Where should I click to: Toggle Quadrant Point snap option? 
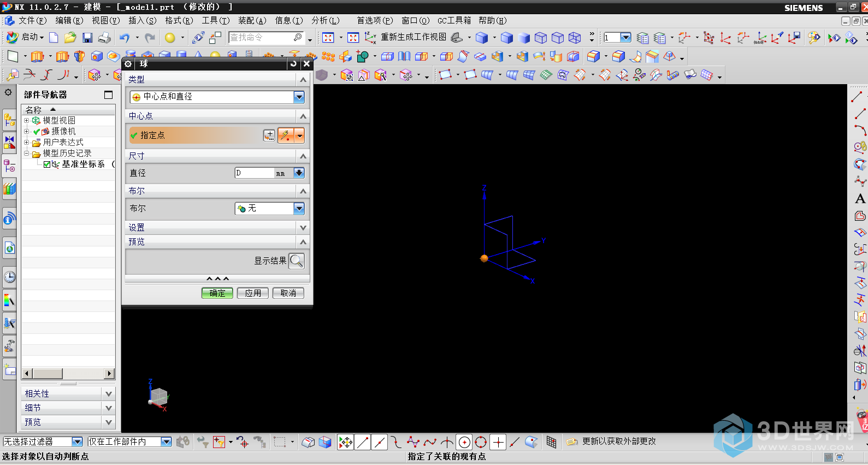tap(481, 442)
